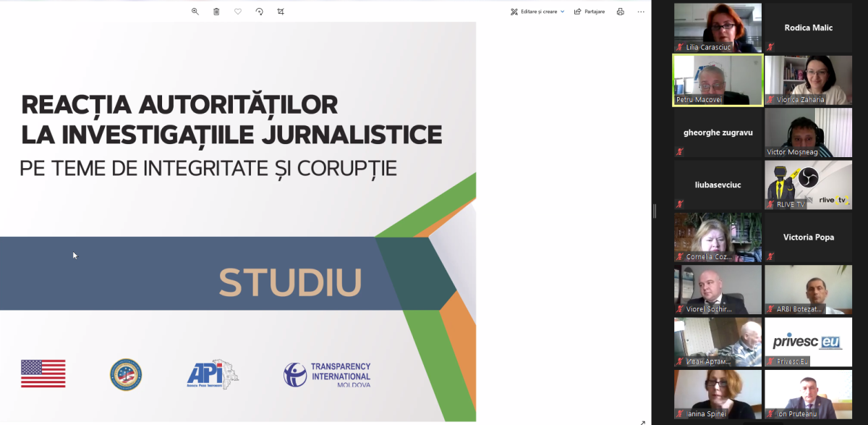Click muted mic icon on Victoria Popa tile
Viewport: 868px width, 425px height.
[770, 256]
